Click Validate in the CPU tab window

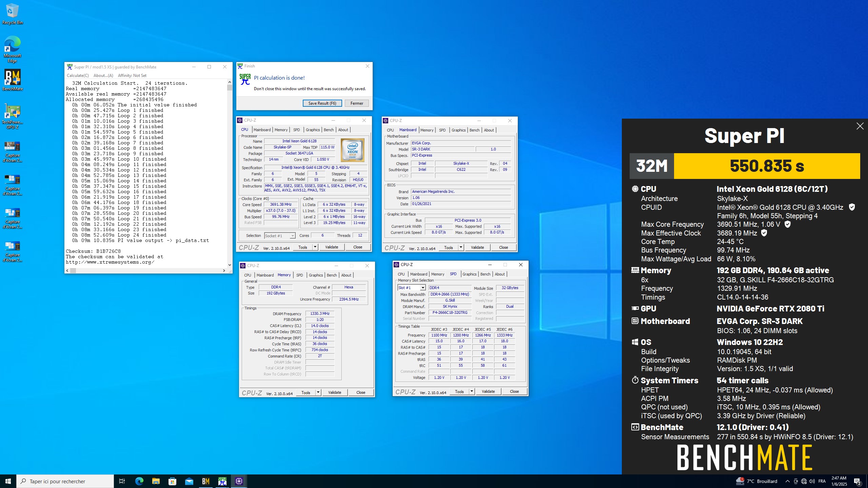(332, 247)
